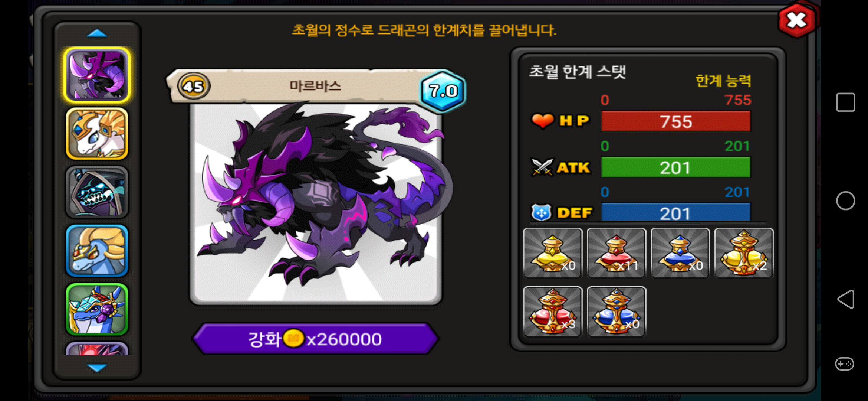Tap the small yellow essence potion x0
Image resolution: width=868 pixels, height=401 pixels.
[553, 253]
